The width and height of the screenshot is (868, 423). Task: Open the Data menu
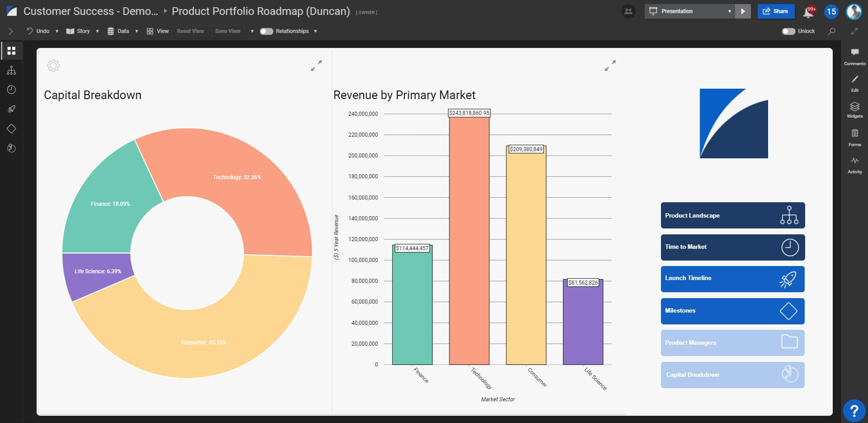click(x=122, y=31)
